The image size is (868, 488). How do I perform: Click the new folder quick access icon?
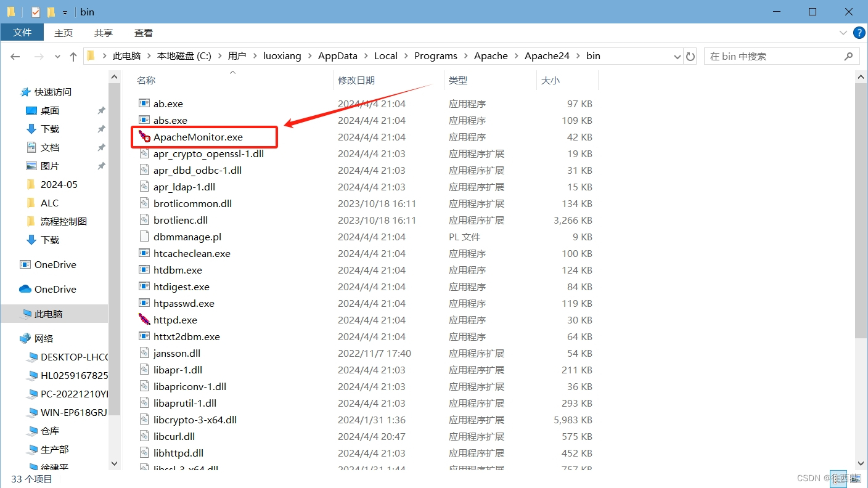(51, 12)
